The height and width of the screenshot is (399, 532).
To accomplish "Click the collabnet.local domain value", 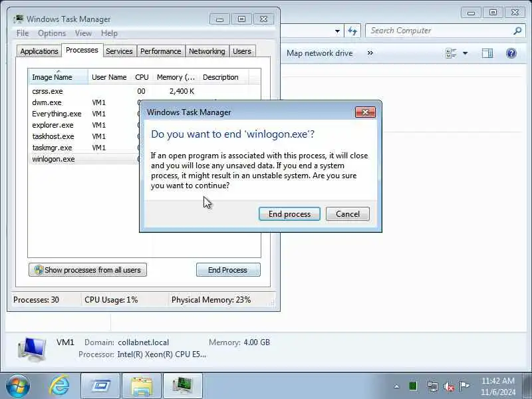I will [143, 342].
